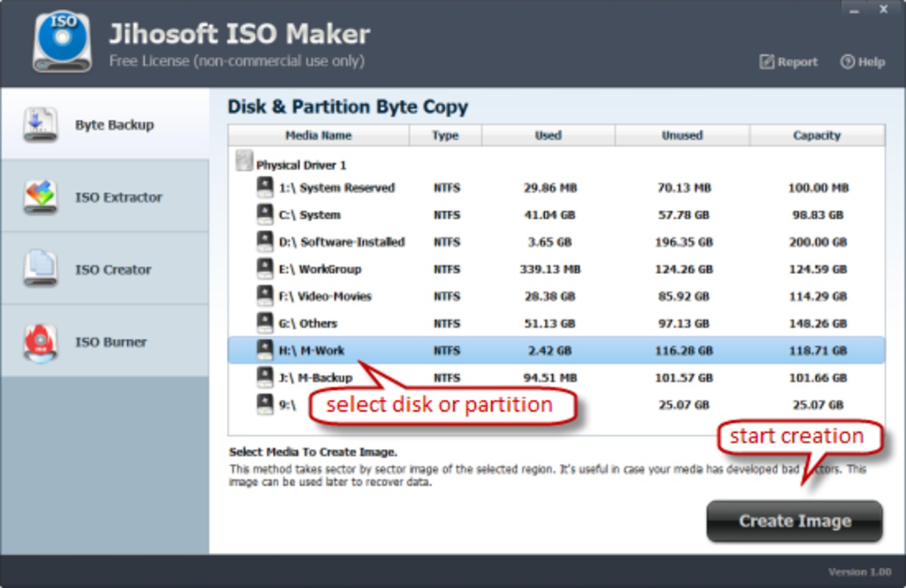This screenshot has width=906, height=588.
Task: Open the Help link
Action: [863, 62]
